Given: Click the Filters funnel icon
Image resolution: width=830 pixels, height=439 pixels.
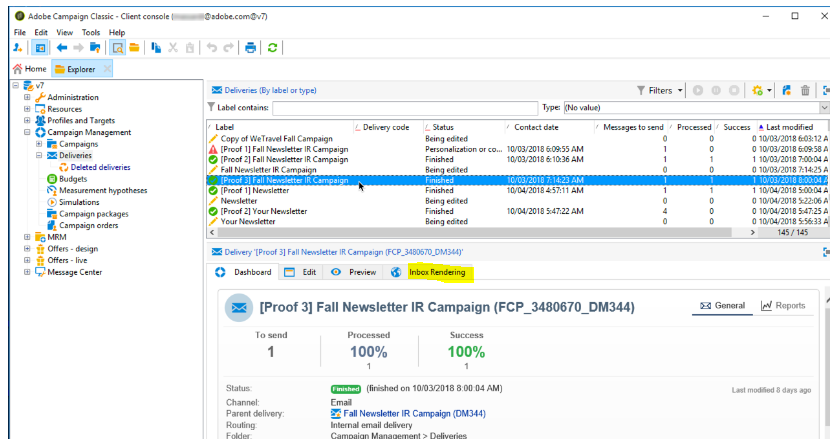Looking at the screenshot, I should coord(642,90).
